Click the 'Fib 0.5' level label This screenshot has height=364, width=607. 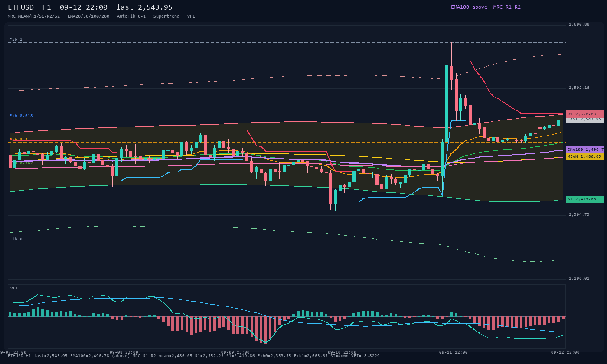(19, 140)
